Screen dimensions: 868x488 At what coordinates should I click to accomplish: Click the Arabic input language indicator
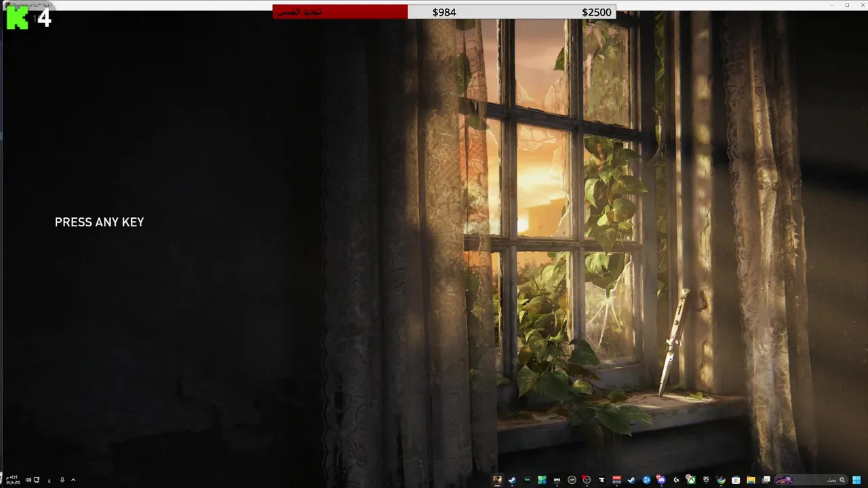[x=49, y=480]
